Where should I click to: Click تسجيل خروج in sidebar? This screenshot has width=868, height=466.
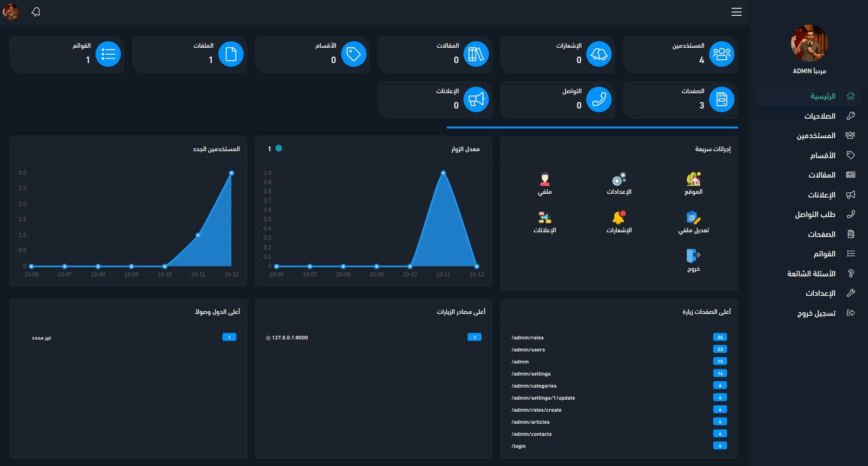[809, 313]
